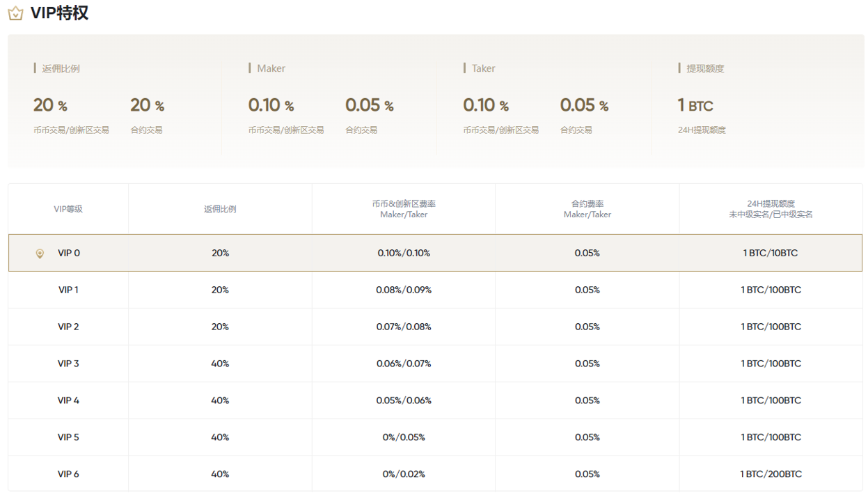Click the 1 BTC value under 提现额度

[695, 106]
